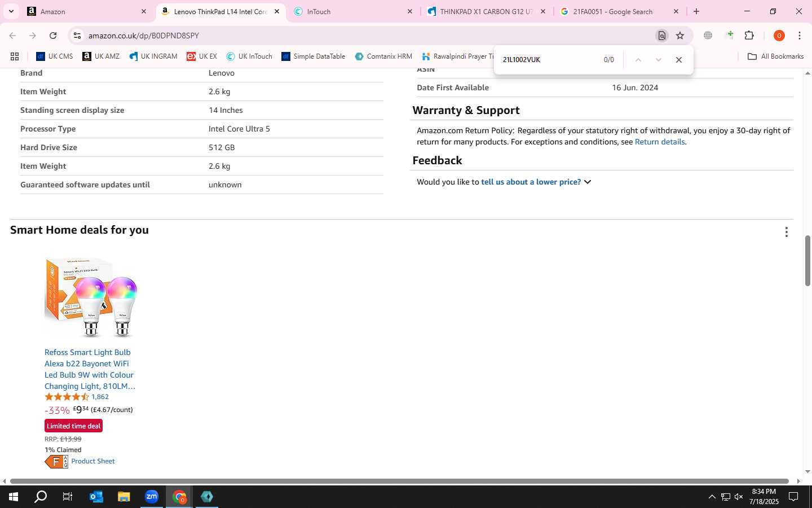This screenshot has height=508, width=812.
Task: Open Windows taskbar search
Action: click(x=41, y=497)
